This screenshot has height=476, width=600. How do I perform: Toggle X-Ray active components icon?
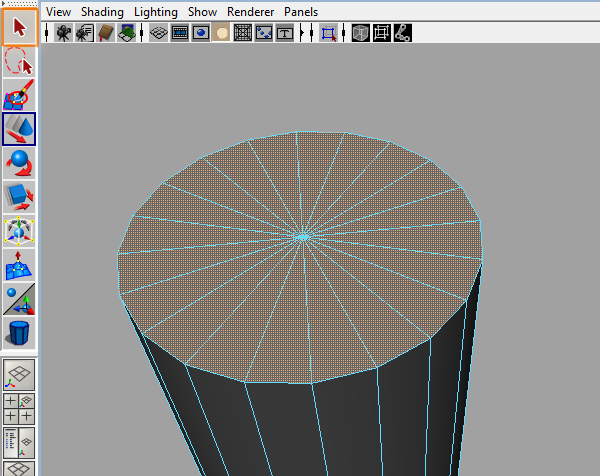(x=382, y=33)
